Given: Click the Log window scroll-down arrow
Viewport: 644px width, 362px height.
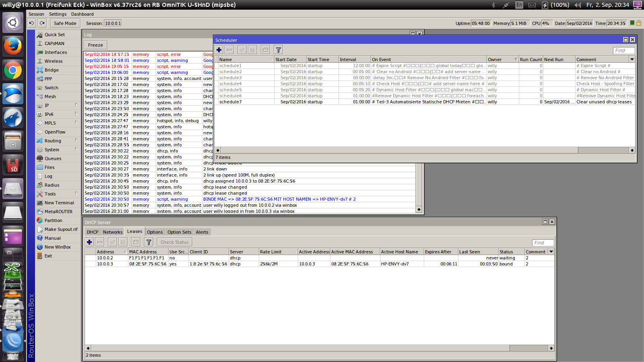Looking at the screenshot, I should [419, 210].
